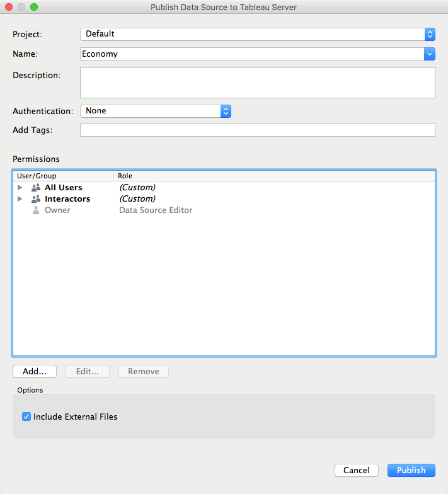Image resolution: width=448 pixels, height=494 pixels.
Task: Click the Add... permissions button
Action: 35,372
